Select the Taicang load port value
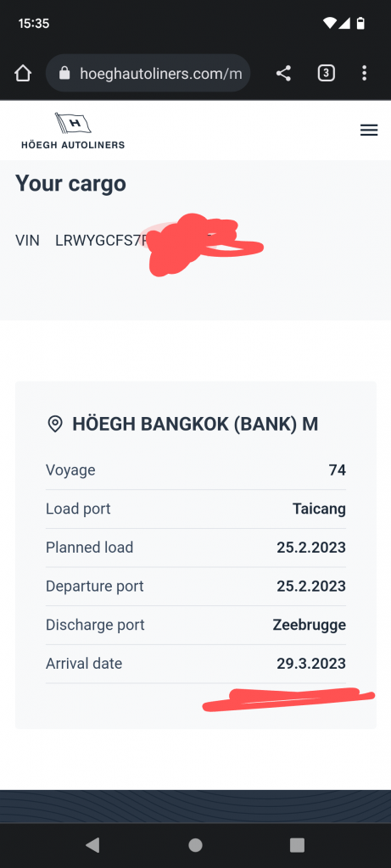Viewport: 391px width, 868px height. [320, 509]
